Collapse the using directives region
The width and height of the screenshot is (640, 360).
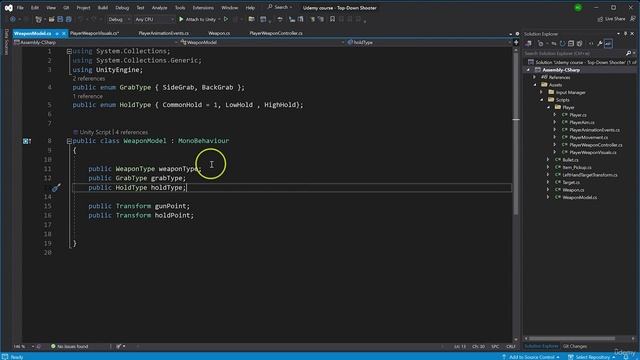pos(69,51)
